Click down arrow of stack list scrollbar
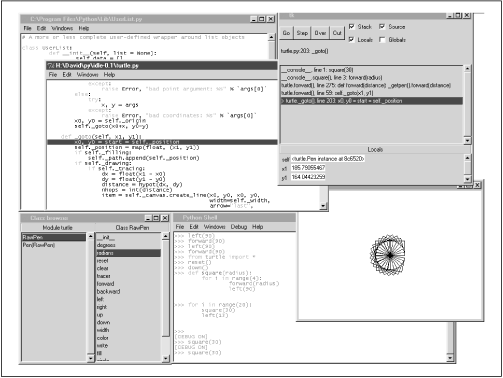 point(467,141)
